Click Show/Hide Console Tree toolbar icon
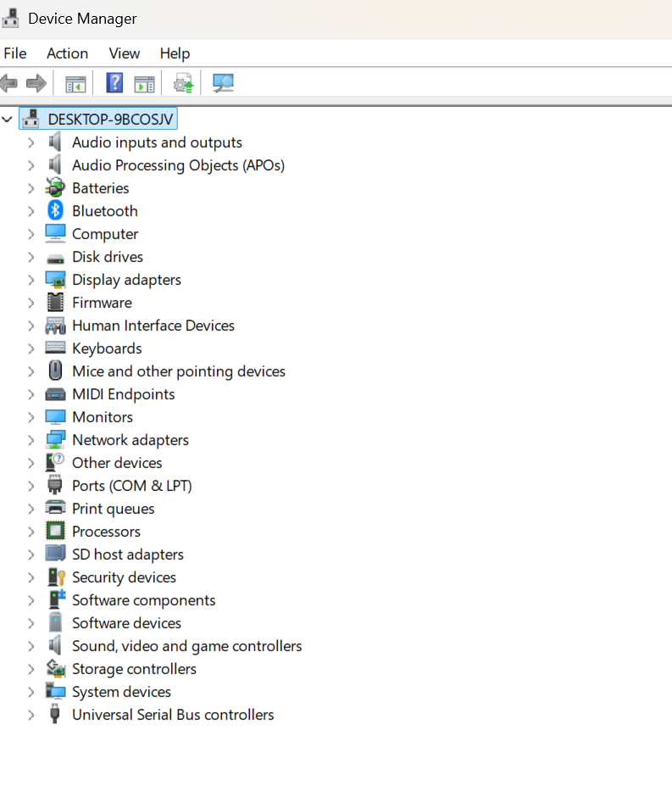The width and height of the screenshot is (672, 797). (x=75, y=83)
